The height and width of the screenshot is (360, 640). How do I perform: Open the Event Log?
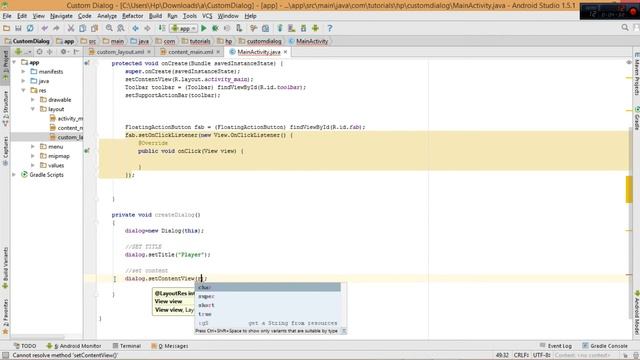(x=556, y=346)
